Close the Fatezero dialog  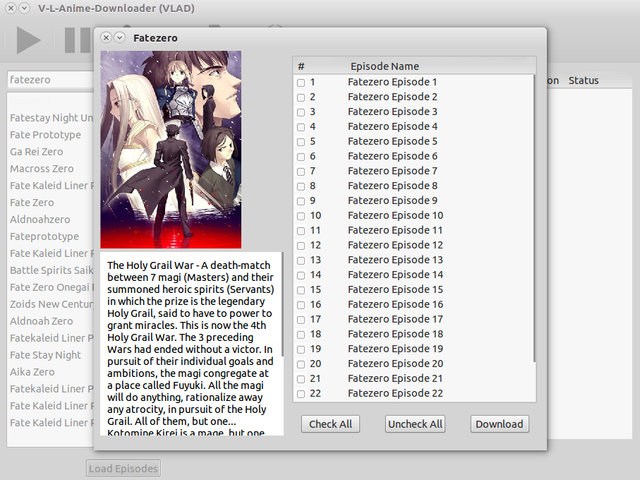(x=106, y=38)
